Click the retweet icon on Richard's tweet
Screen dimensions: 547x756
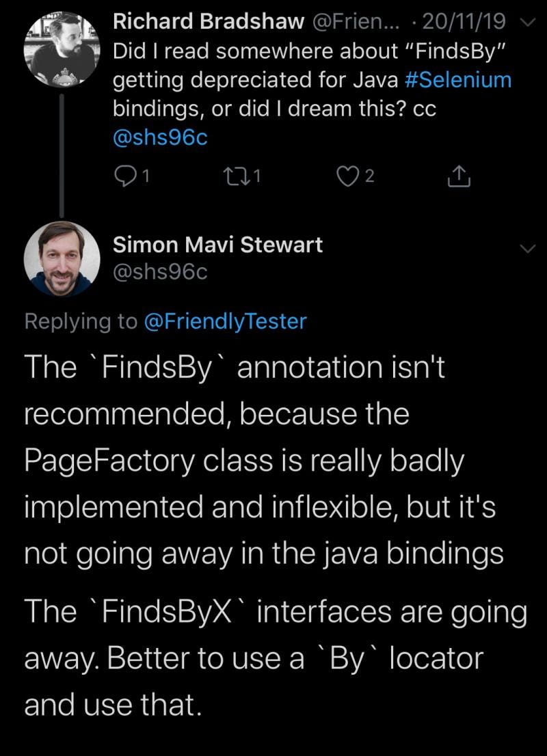tap(239, 176)
